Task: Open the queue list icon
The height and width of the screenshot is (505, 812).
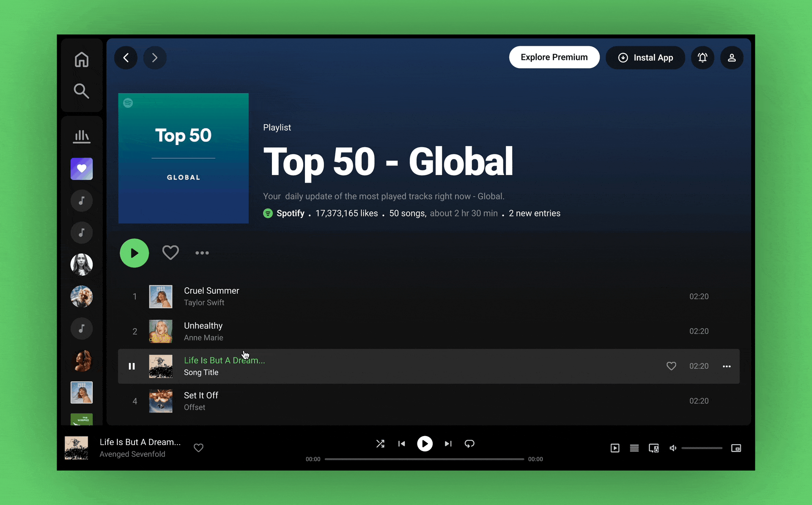Action: click(634, 448)
